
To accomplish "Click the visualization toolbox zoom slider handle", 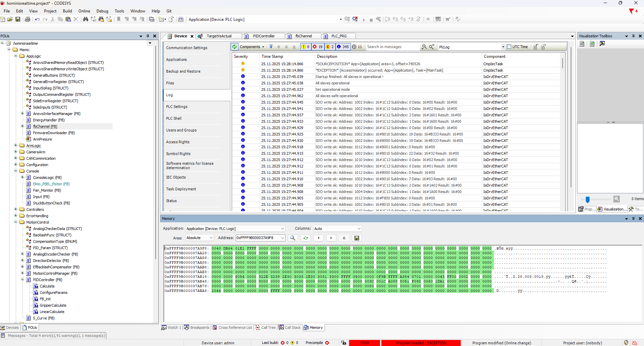I will point(588,199).
